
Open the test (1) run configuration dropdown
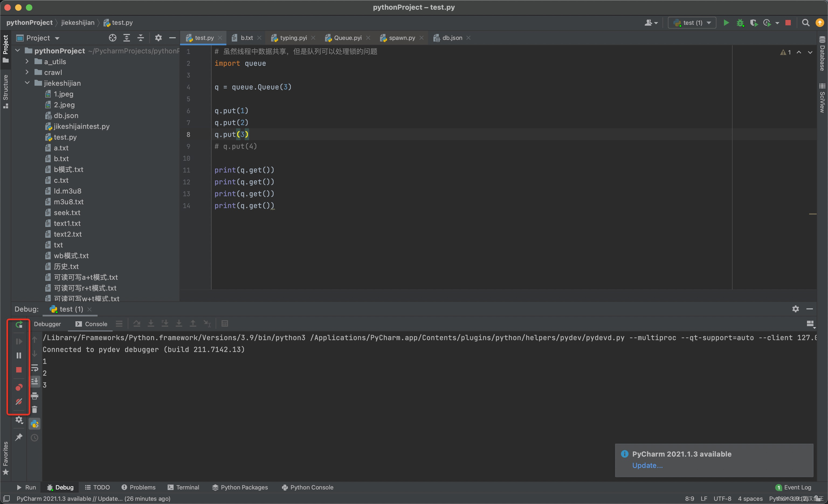tap(692, 23)
